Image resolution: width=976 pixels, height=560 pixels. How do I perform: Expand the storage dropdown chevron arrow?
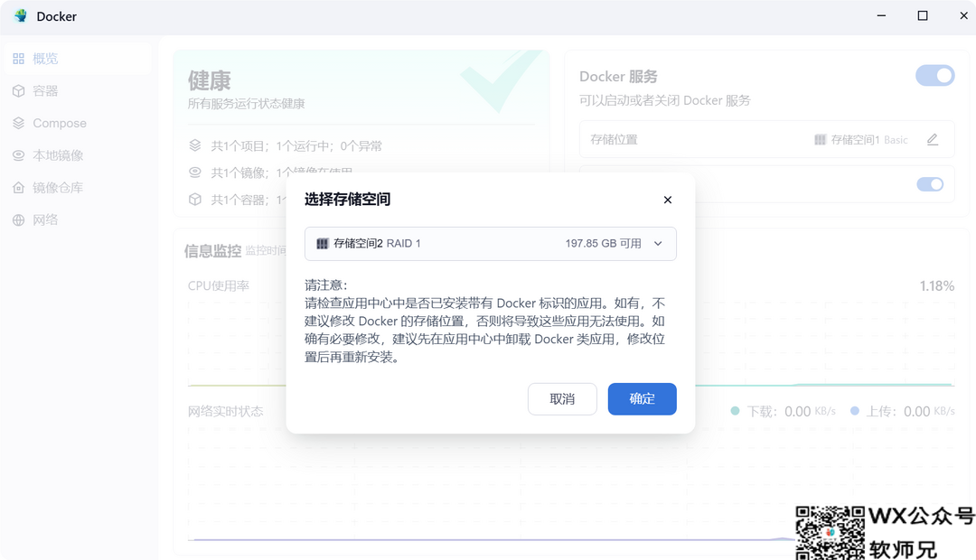click(x=658, y=243)
